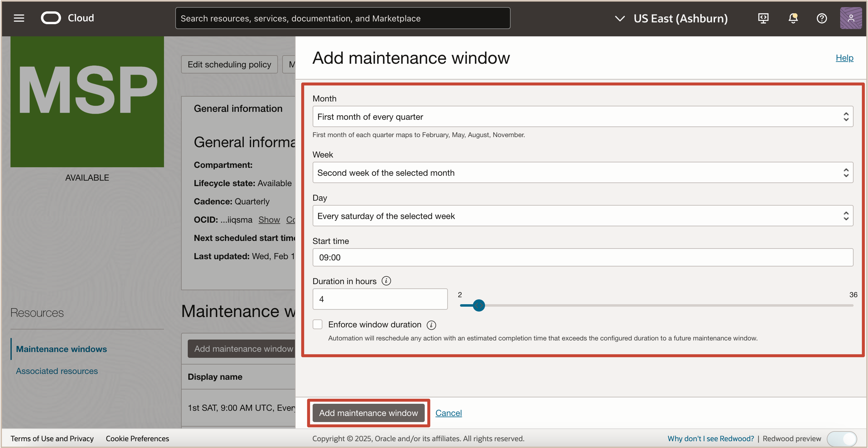The height and width of the screenshot is (448, 868).
Task: Open the help question mark icon
Action: point(822,18)
